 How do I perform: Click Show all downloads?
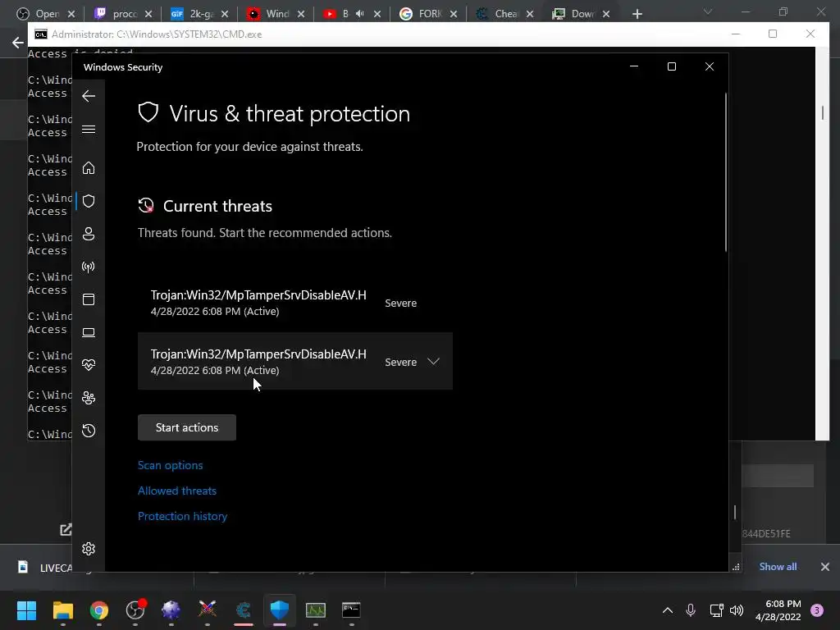click(778, 567)
